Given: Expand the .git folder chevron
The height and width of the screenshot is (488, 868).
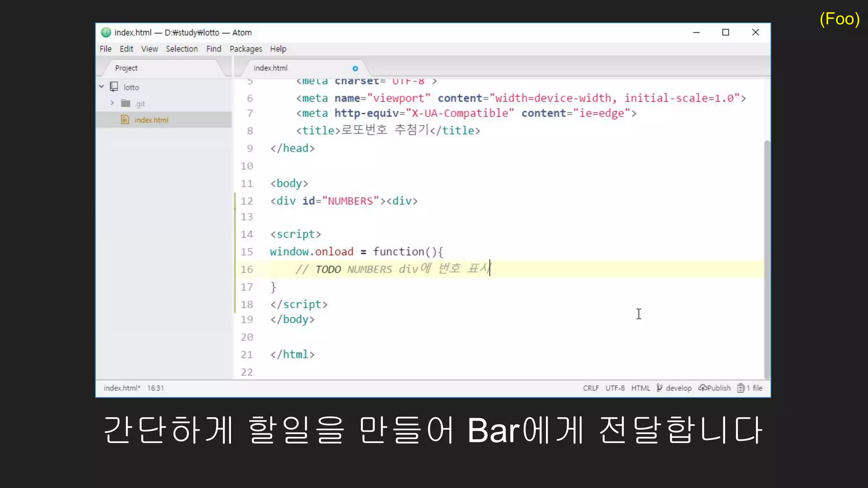Looking at the screenshot, I should click(112, 103).
